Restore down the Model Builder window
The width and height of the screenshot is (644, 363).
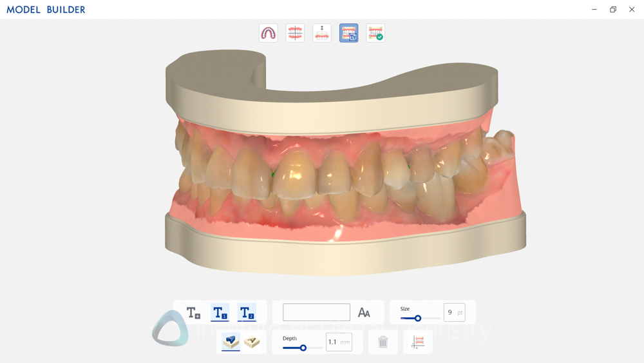(613, 10)
